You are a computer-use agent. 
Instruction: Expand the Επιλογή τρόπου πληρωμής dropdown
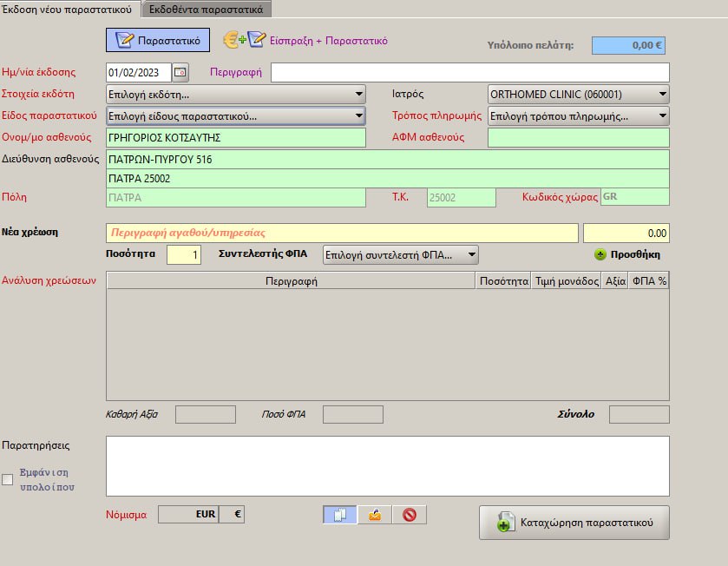coord(579,115)
